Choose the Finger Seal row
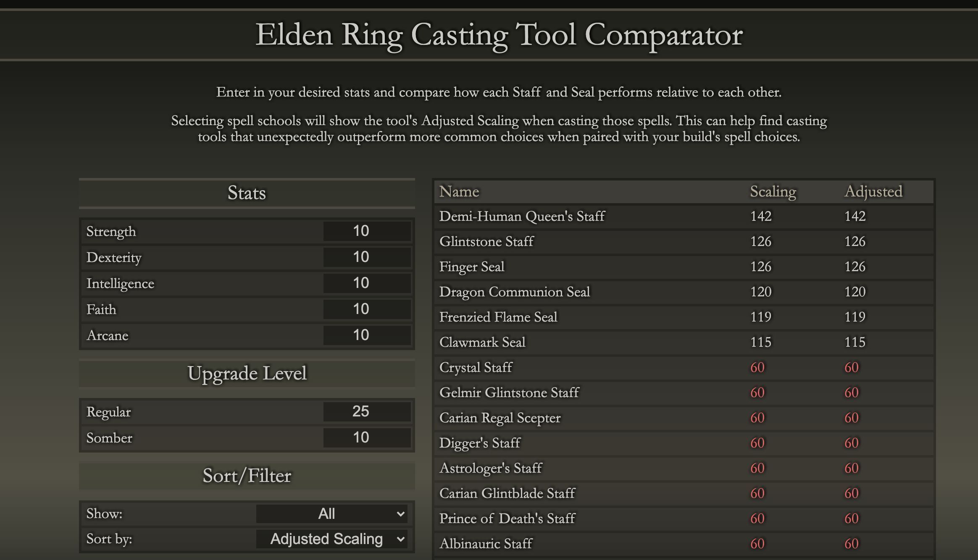 pos(472,267)
